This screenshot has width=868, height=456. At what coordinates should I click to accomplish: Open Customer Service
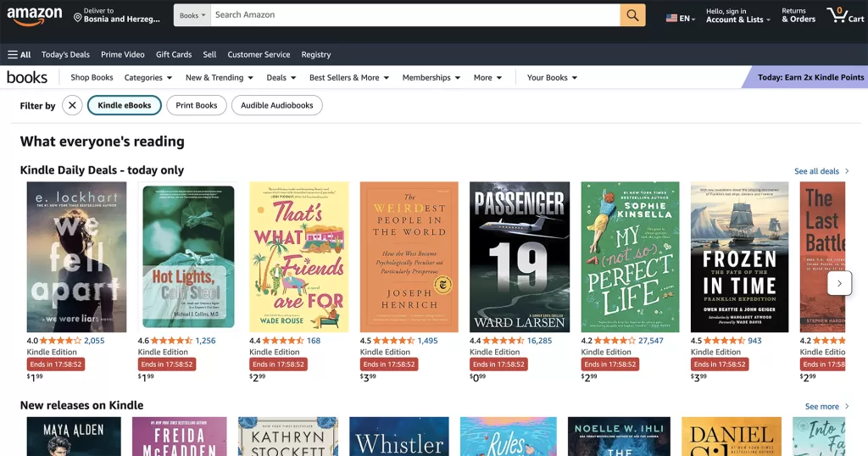[259, 55]
